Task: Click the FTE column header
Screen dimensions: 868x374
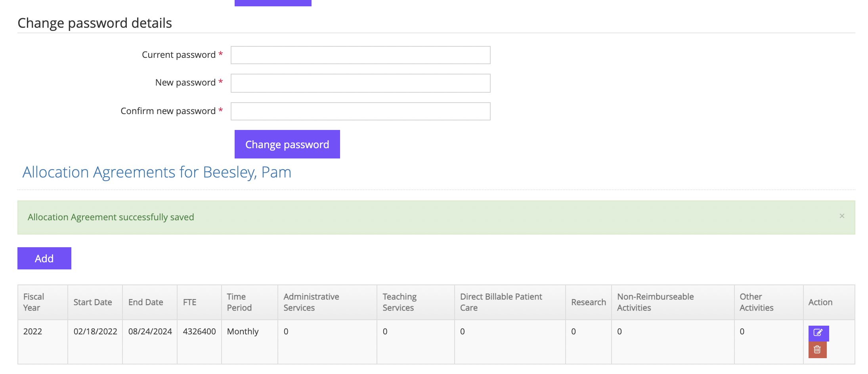Action: point(199,302)
